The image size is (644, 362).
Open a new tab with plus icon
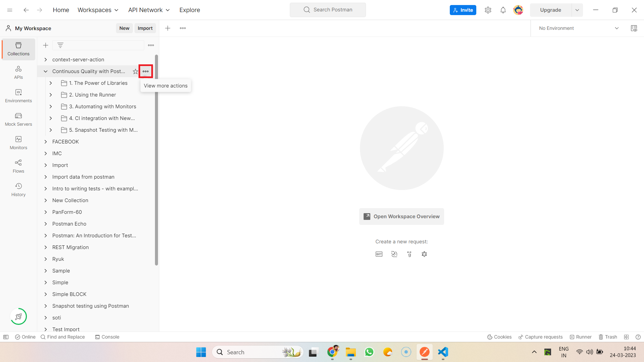(168, 28)
